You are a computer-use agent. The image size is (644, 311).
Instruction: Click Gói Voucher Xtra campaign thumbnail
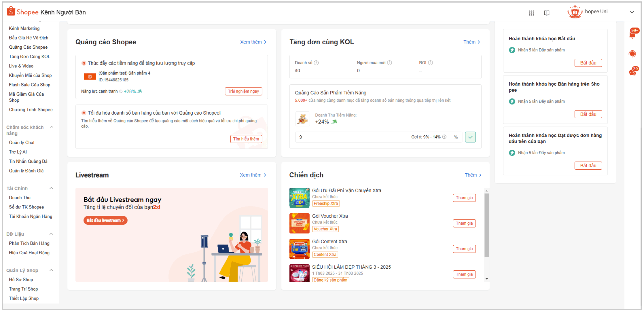299,223
